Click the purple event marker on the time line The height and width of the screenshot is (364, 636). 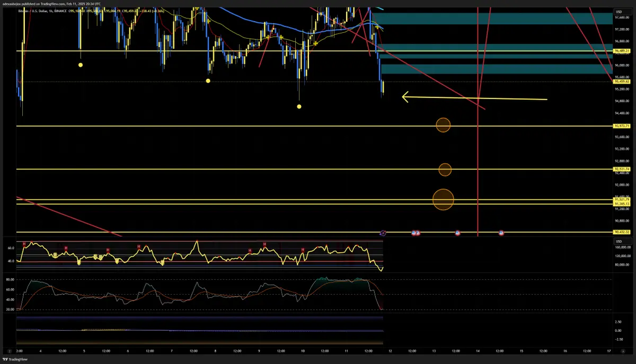(384, 233)
